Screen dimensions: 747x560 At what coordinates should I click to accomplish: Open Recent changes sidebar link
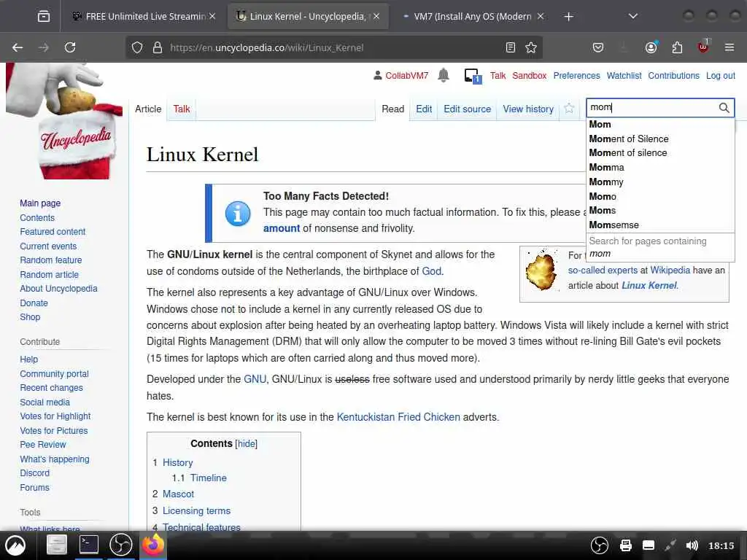click(52, 388)
